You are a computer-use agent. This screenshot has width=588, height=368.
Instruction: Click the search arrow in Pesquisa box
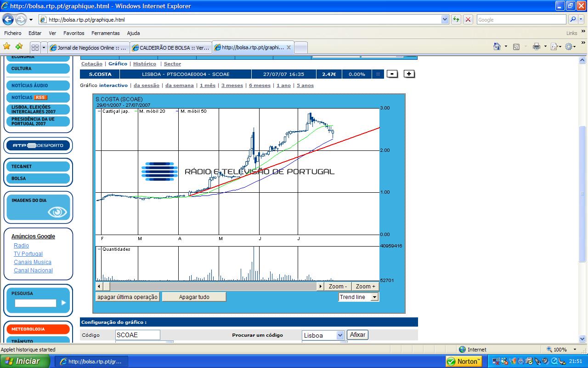tap(64, 303)
